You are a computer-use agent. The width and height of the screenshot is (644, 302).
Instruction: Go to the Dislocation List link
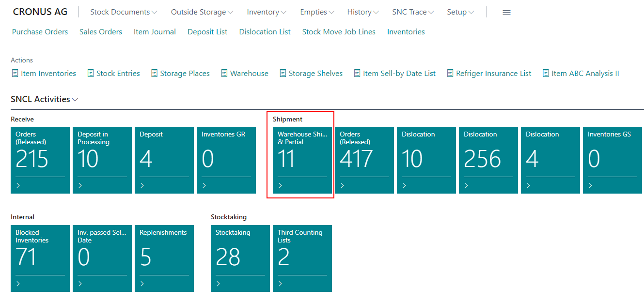pos(265,32)
